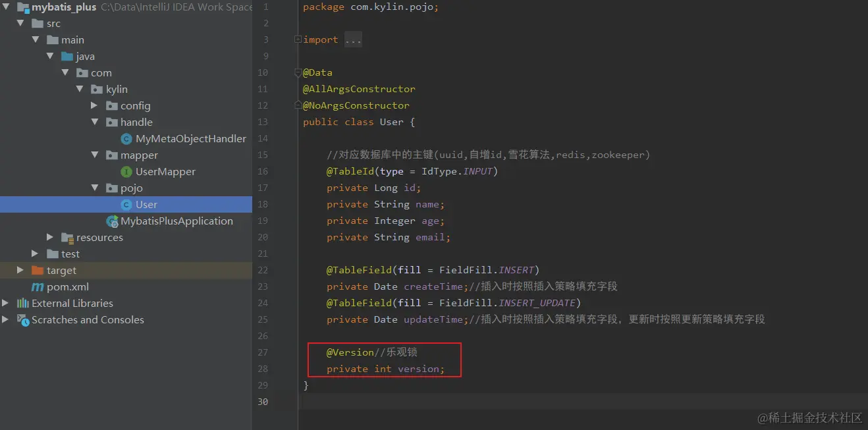Image resolution: width=868 pixels, height=430 pixels.
Task: Click the handle package icon
Action: click(x=112, y=122)
